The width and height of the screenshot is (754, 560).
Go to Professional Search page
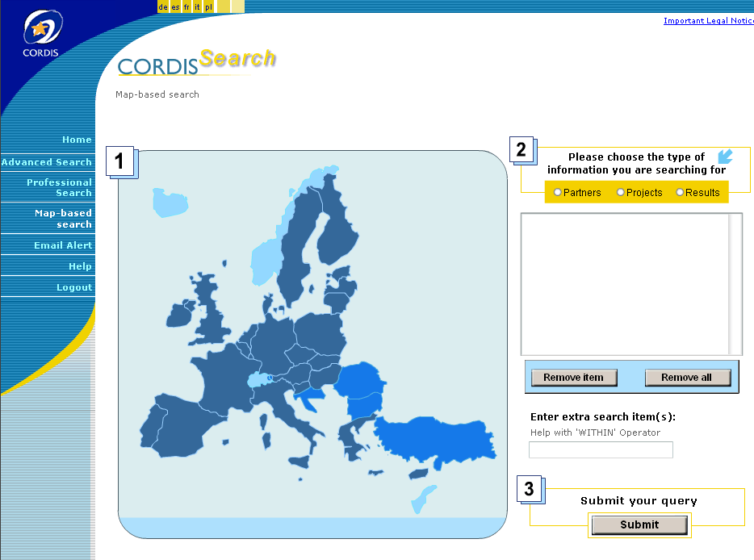(x=59, y=187)
